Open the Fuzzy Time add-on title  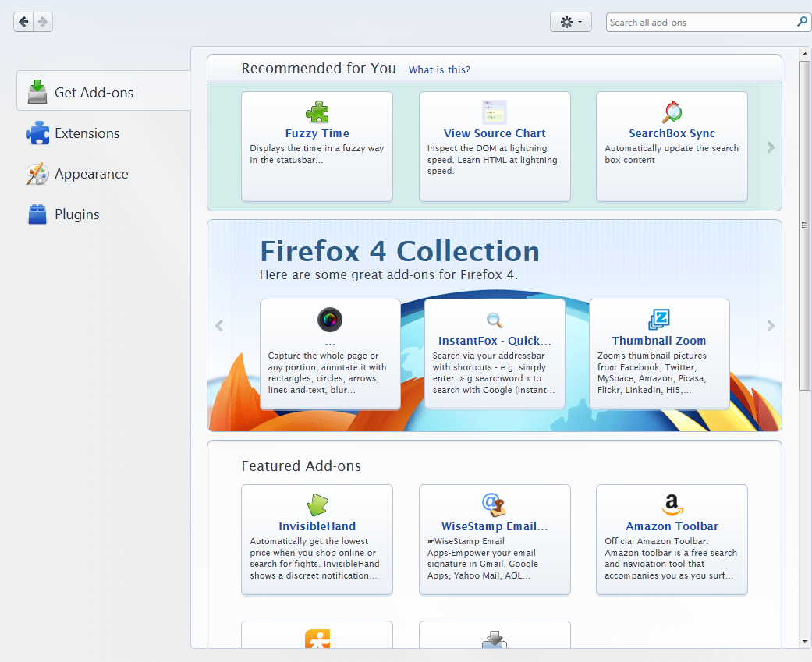pos(317,133)
